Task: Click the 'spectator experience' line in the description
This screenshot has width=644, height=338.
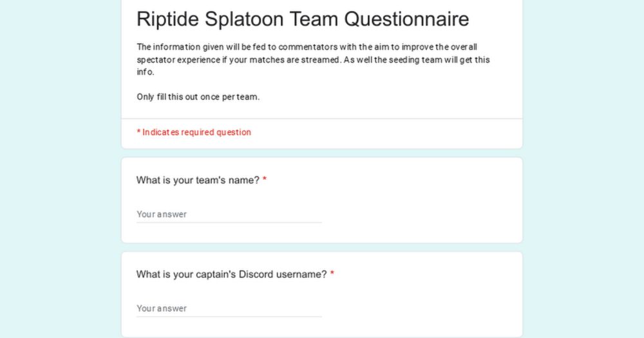Action: [313, 60]
